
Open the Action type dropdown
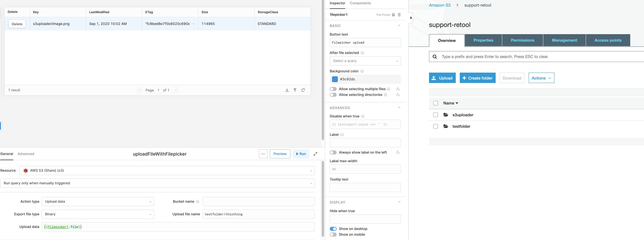tap(98, 202)
